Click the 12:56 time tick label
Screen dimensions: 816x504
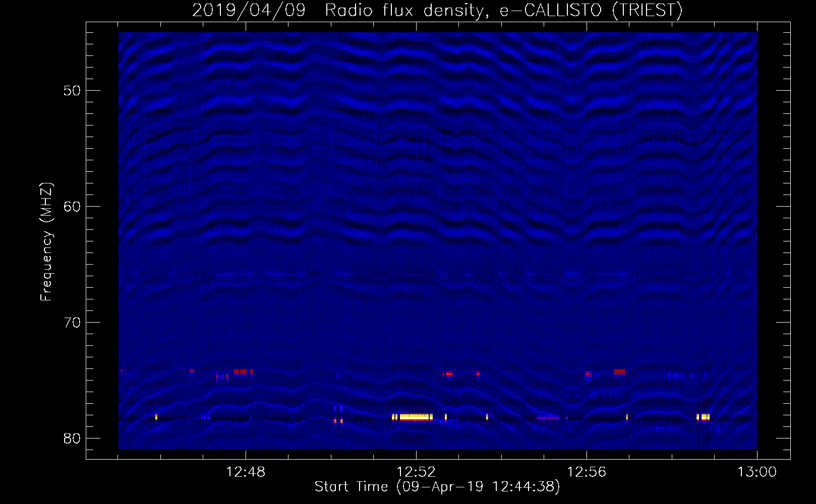click(x=587, y=472)
